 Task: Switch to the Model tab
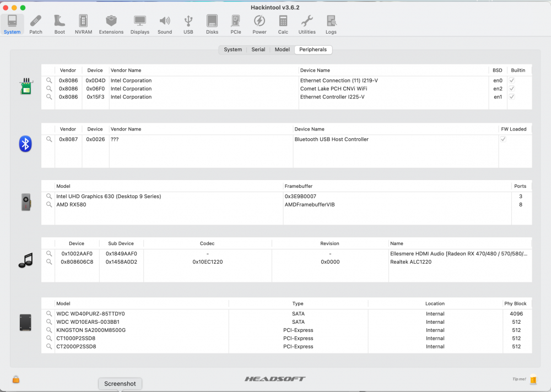[282, 50]
